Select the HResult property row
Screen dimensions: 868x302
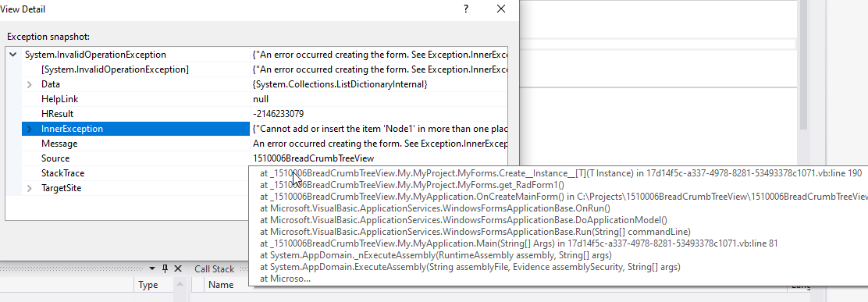pyautogui.click(x=265, y=114)
